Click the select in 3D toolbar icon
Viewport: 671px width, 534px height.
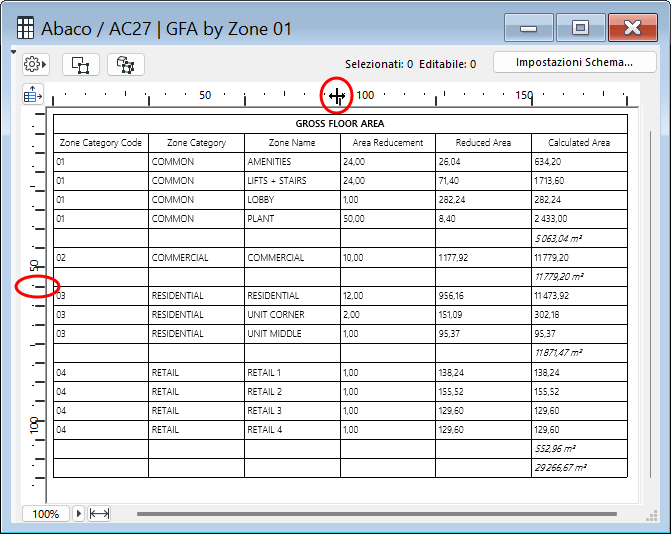pyautogui.click(x=125, y=65)
